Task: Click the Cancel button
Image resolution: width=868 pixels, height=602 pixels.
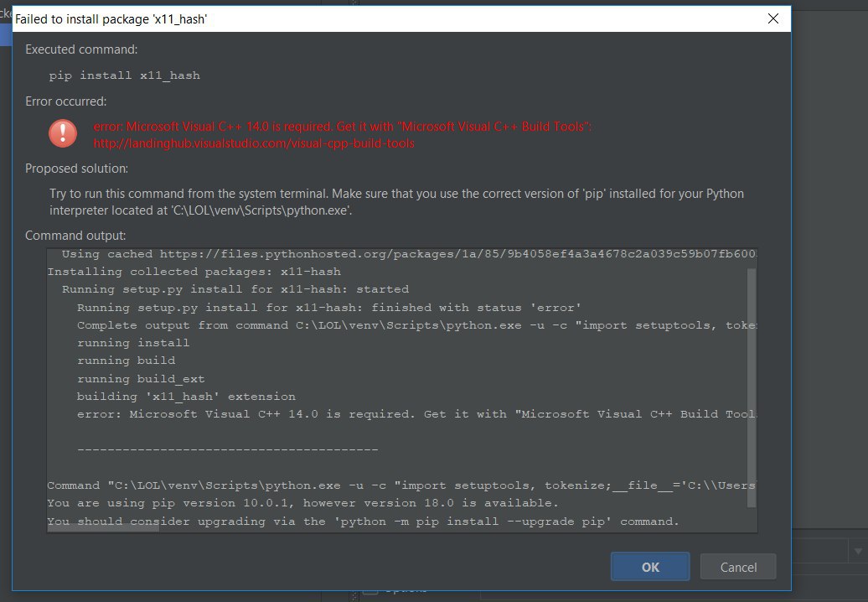Action: coord(738,567)
